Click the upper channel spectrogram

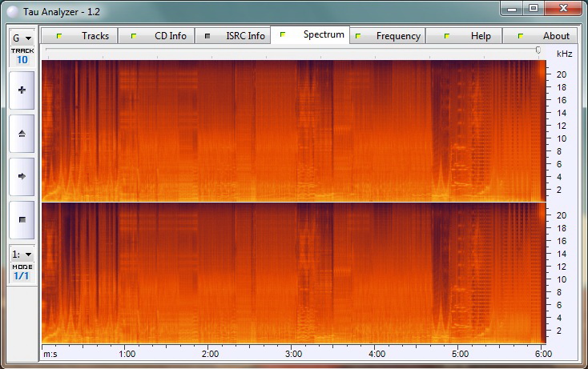pyautogui.click(x=294, y=130)
